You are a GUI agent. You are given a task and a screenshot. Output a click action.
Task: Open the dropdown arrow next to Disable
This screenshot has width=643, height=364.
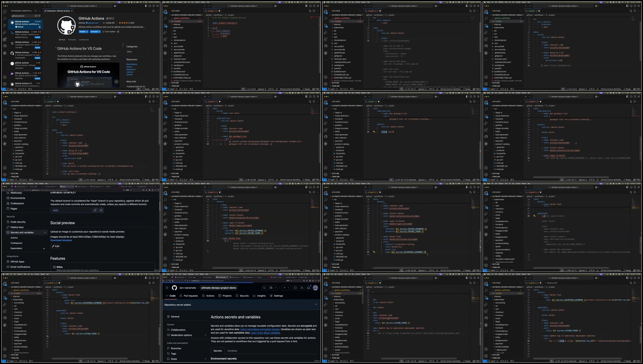coord(88,32)
